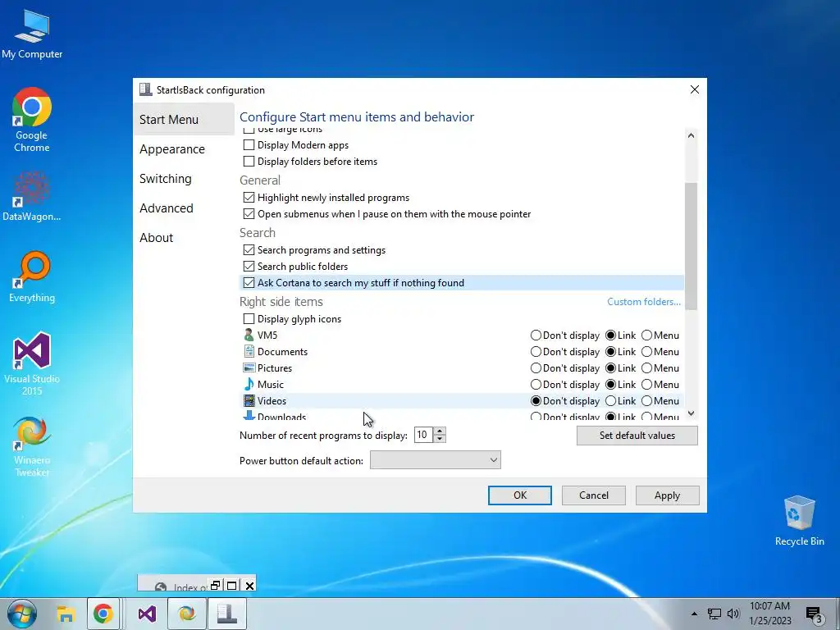Show hidden system tray icons
Image resolution: width=840 pixels, height=630 pixels.
(694, 614)
